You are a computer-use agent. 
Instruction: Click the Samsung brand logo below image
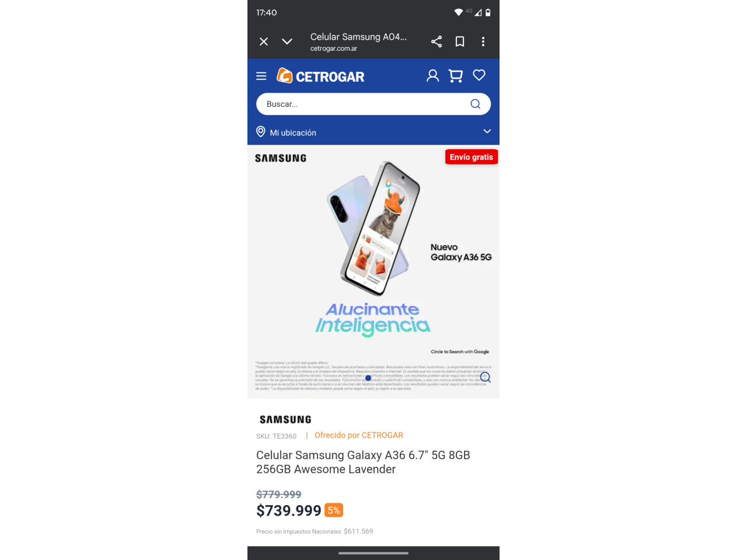[x=285, y=419]
